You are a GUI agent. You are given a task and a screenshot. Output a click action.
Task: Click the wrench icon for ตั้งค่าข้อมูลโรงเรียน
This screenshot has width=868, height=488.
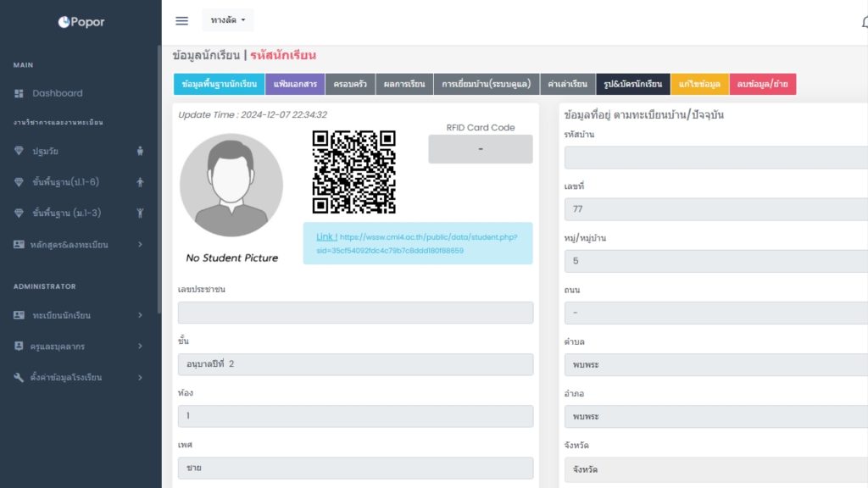pyautogui.click(x=19, y=377)
